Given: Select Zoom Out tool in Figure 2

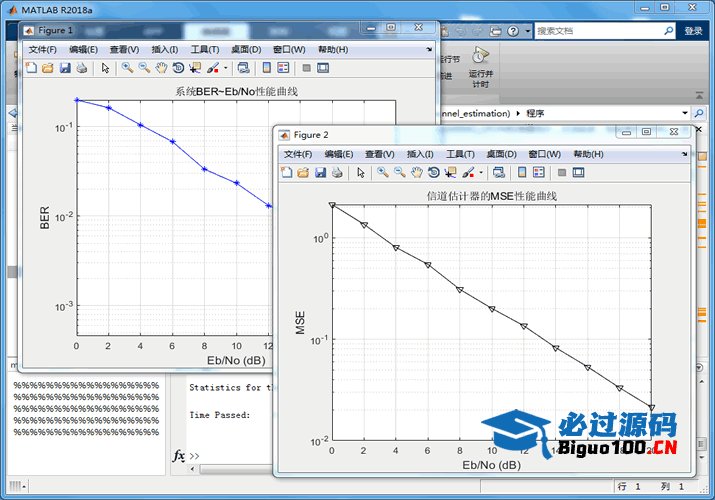Looking at the screenshot, I should click(399, 172).
